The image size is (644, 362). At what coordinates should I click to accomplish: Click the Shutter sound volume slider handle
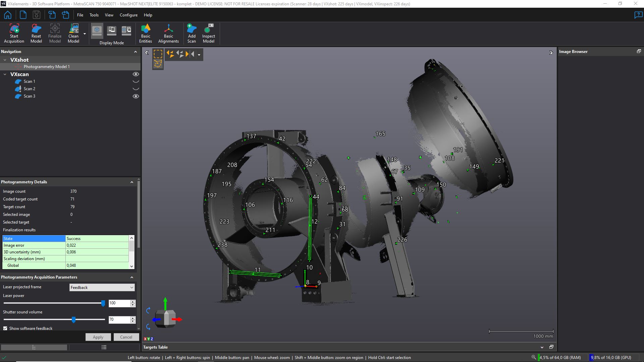coord(73,320)
